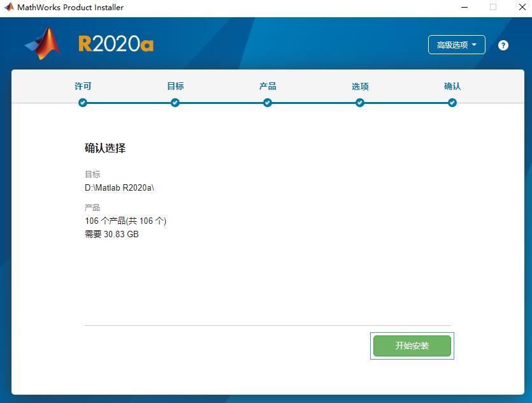Click the MathWorks icon in title bar
532x403 pixels.
(x=9, y=7)
